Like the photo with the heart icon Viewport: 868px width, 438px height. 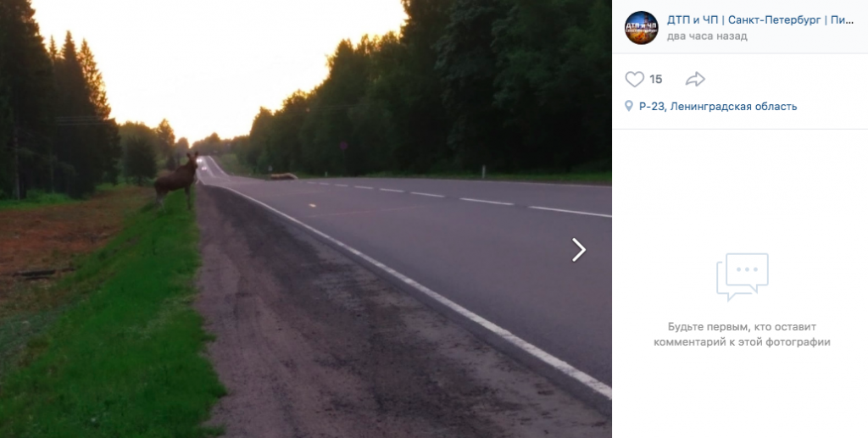[x=634, y=79]
